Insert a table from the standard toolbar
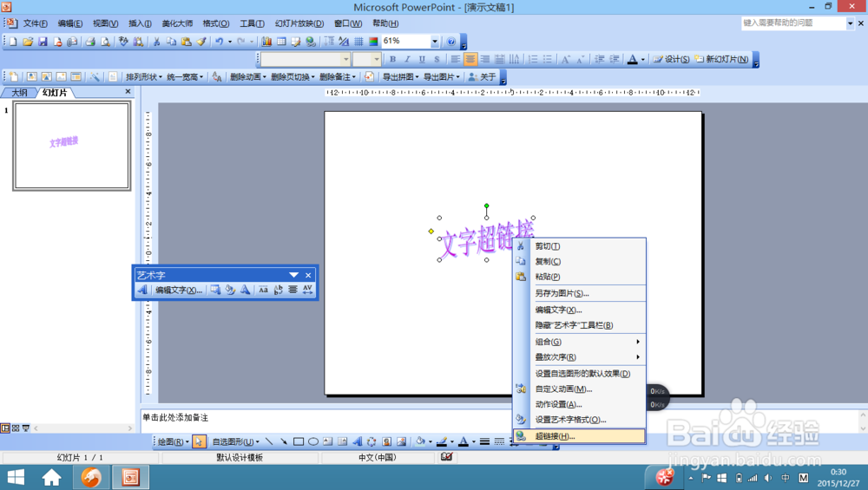868x490 pixels. (x=281, y=42)
